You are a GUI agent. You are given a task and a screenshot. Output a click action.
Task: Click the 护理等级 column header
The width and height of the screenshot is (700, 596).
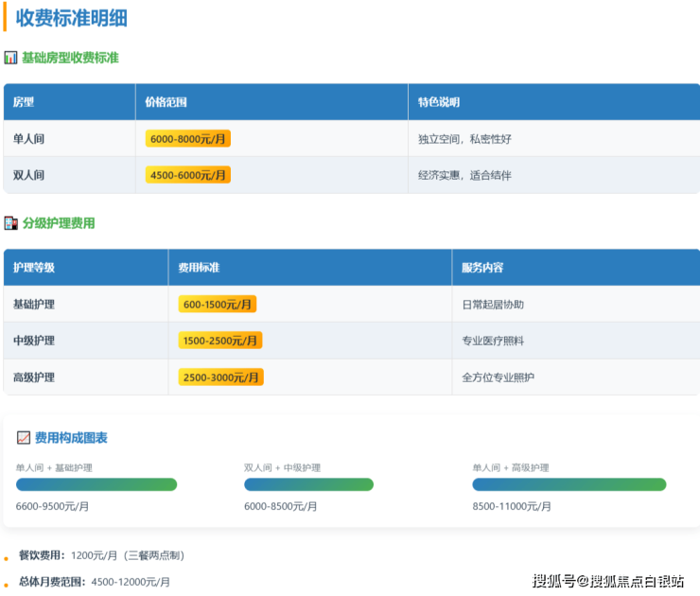coord(34,268)
